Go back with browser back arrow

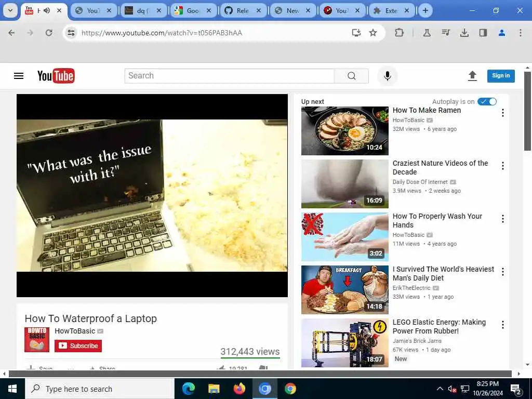(x=11, y=33)
